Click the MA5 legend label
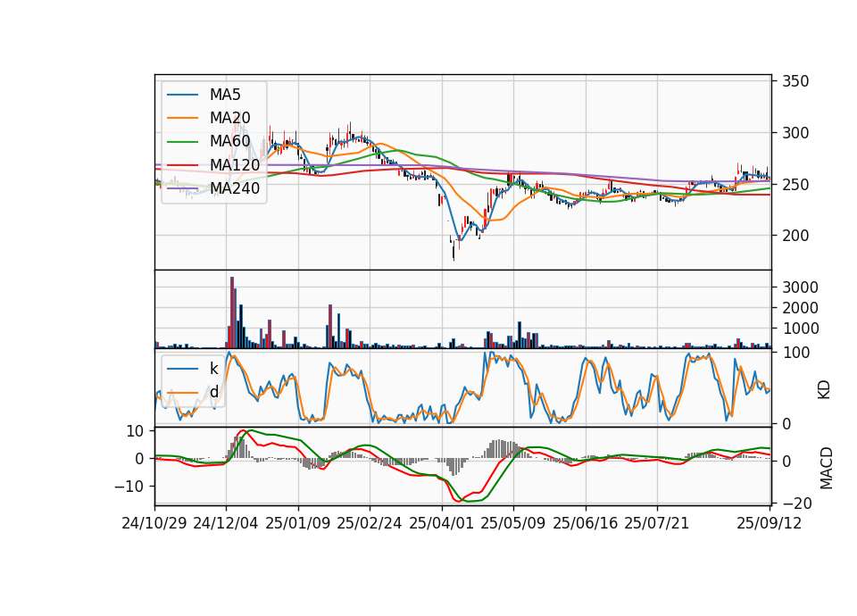Screen dimensions: 857x616 click(x=225, y=95)
